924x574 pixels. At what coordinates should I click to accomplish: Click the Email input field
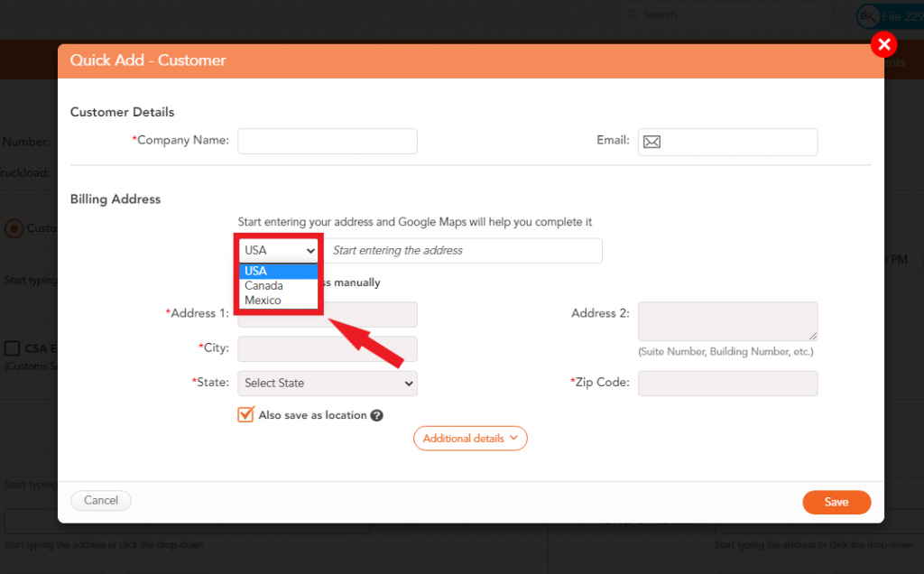(727, 142)
